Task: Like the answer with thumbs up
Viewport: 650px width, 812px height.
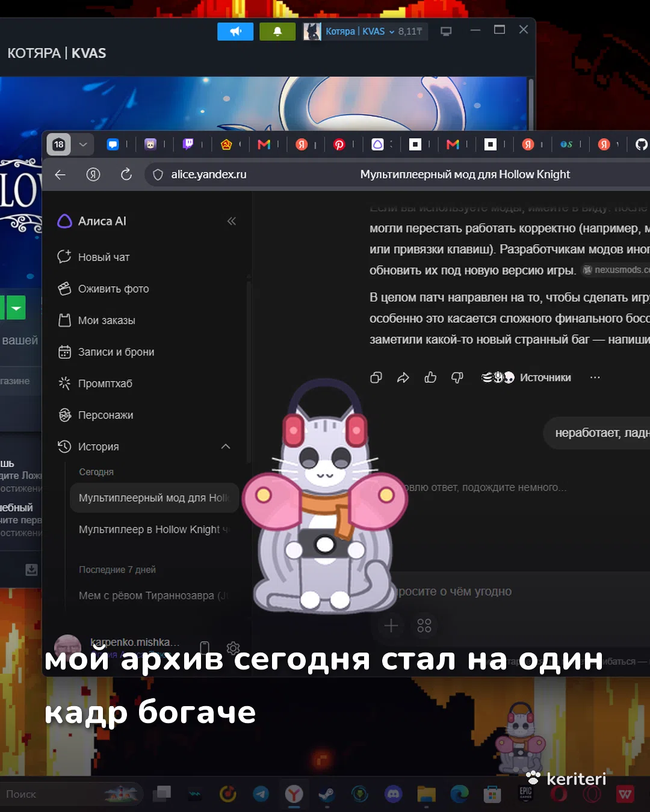Action: [430, 377]
